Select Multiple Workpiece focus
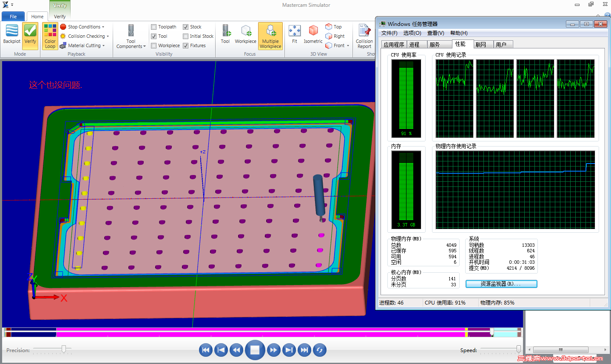The image size is (611, 364). pyautogui.click(x=270, y=36)
